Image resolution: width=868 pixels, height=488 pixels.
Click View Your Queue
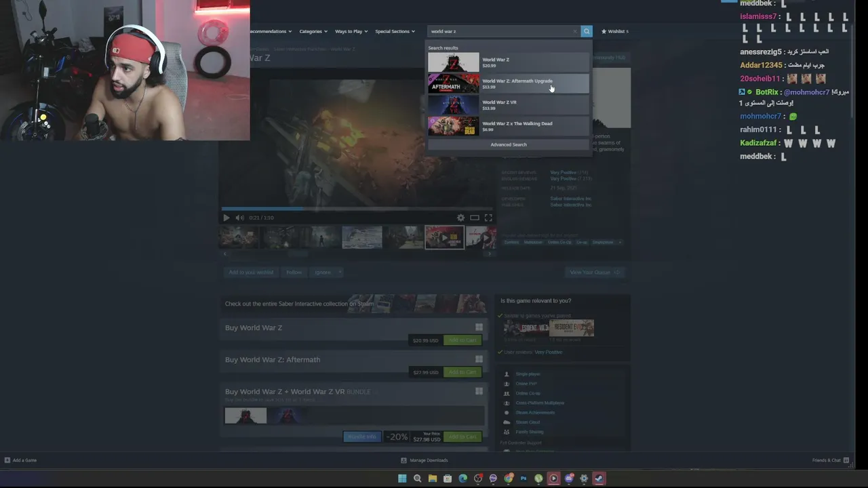(x=595, y=272)
